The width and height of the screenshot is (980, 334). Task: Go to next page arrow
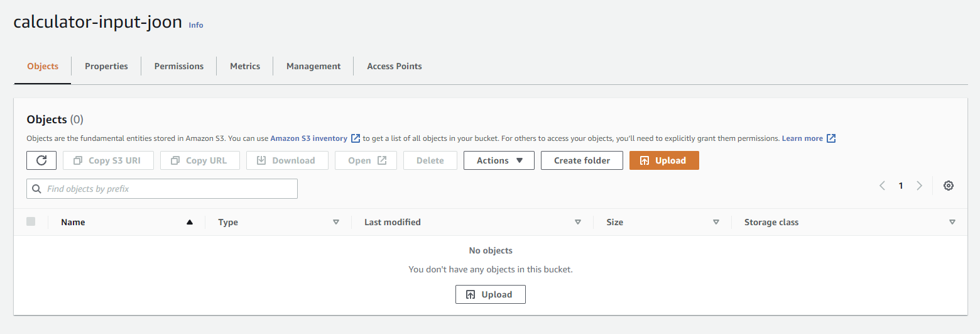[x=920, y=186]
